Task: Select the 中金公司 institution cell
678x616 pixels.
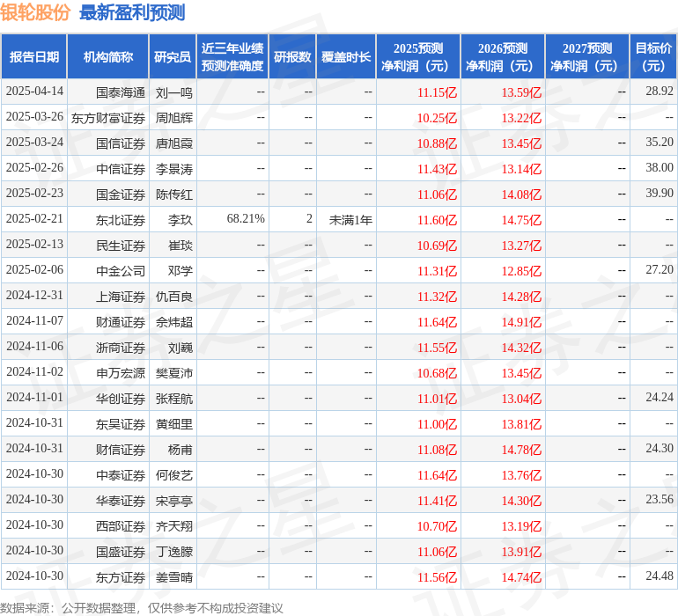Action: (121, 271)
